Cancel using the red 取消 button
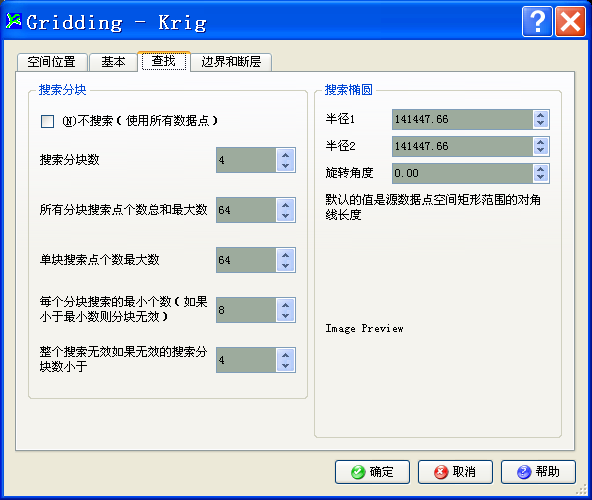 tap(455, 472)
